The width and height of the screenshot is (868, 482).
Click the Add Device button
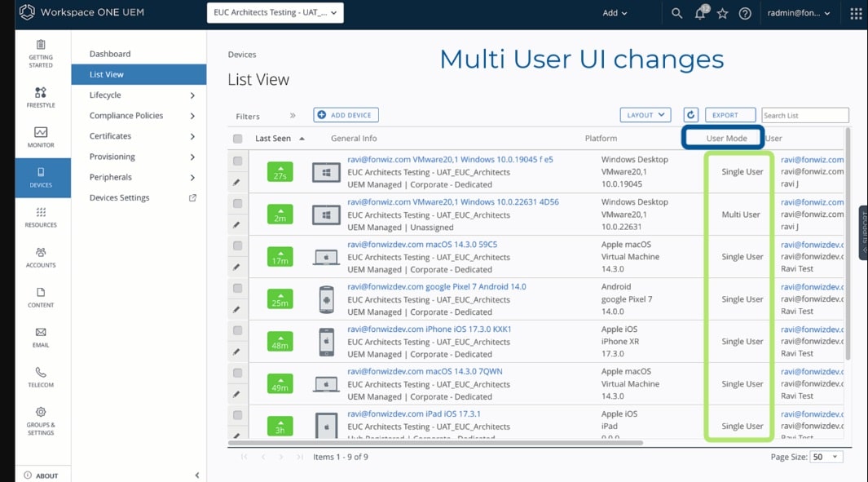click(346, 115)
